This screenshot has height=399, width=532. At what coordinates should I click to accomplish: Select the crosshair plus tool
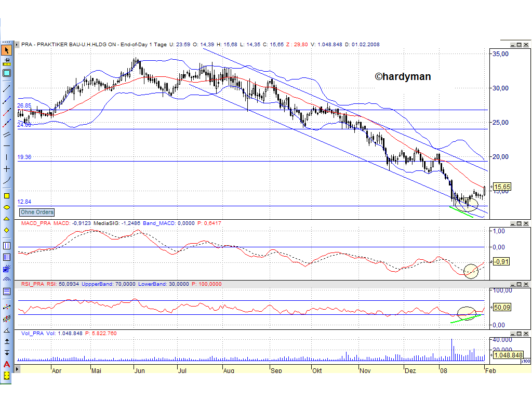7,169
